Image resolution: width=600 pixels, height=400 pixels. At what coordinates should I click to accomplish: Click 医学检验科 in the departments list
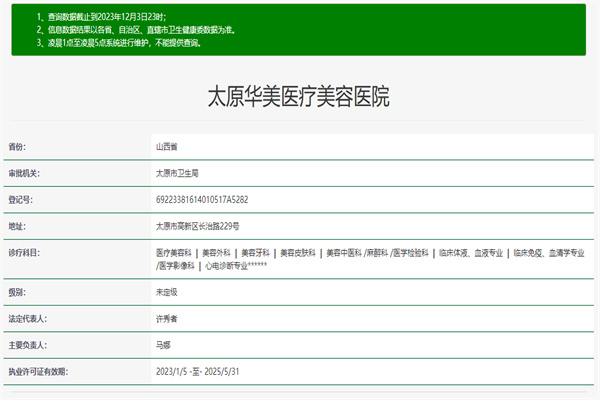click(411, 253)
